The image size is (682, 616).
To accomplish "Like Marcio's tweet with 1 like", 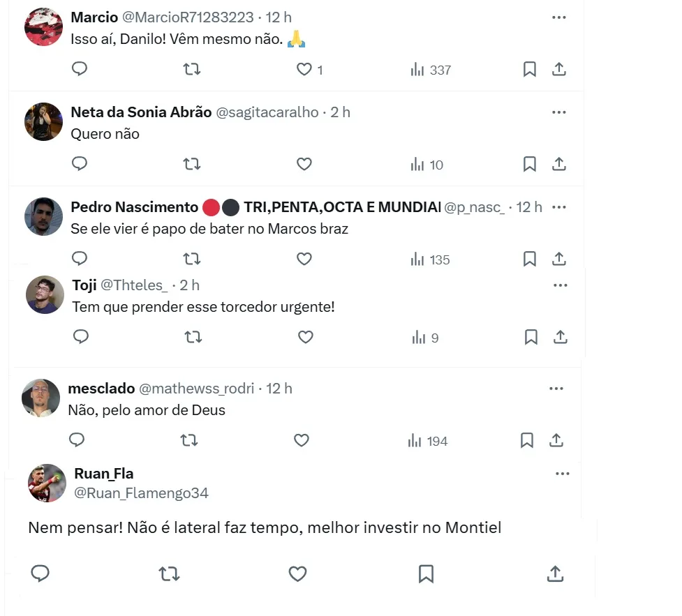I will click(x=304, y=69).
